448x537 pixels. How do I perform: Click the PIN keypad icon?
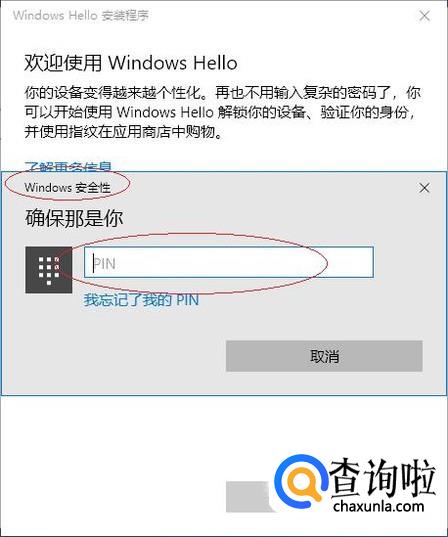click(x=49, y=270)
